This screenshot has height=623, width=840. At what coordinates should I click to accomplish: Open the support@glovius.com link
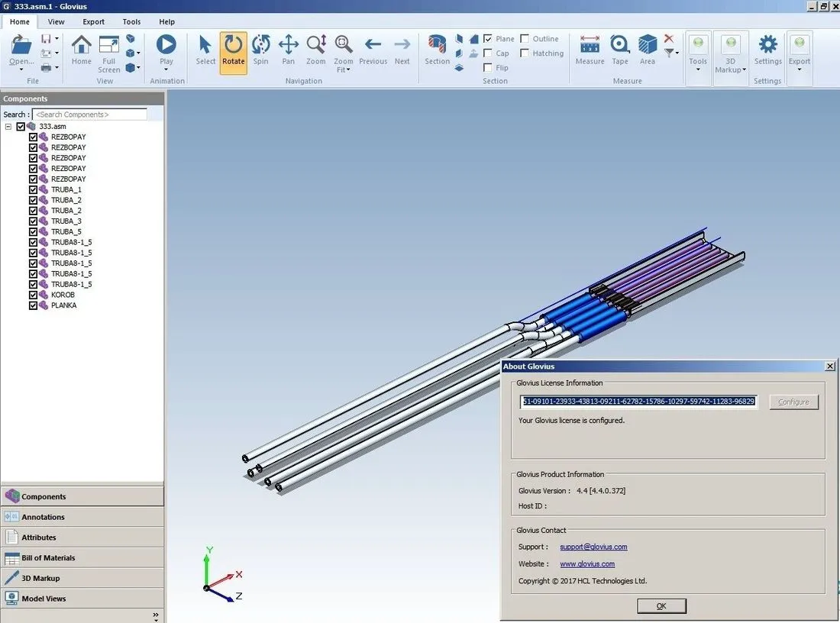[593, 547]
